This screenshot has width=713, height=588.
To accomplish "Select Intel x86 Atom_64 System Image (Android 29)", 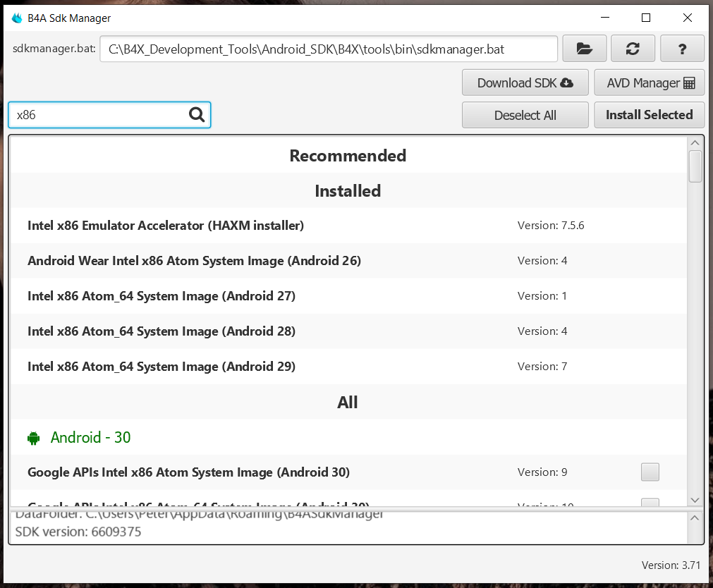I will (x=348, y=367).
